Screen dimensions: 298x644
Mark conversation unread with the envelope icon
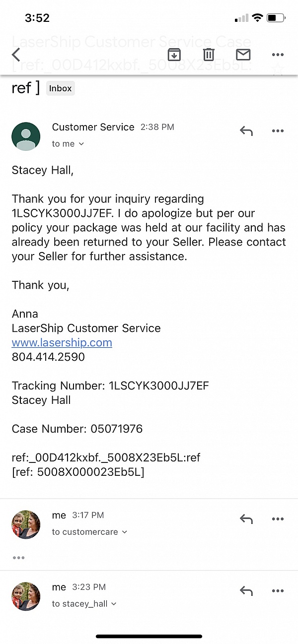(x=243, y=55)
